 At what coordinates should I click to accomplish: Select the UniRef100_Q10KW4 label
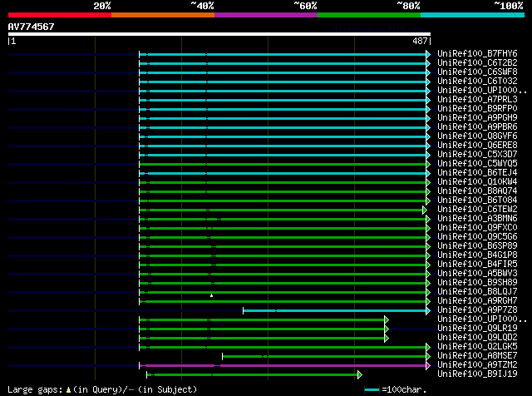(x=477, y=182)
